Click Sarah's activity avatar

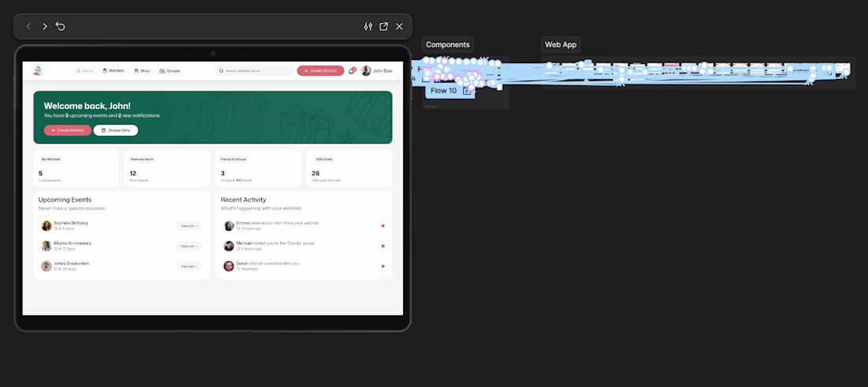pyautogui.click(x=229, y=266)
